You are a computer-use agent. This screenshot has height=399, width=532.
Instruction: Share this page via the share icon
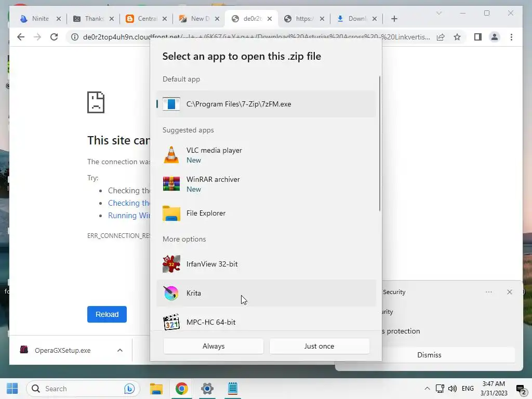point(441,37)
